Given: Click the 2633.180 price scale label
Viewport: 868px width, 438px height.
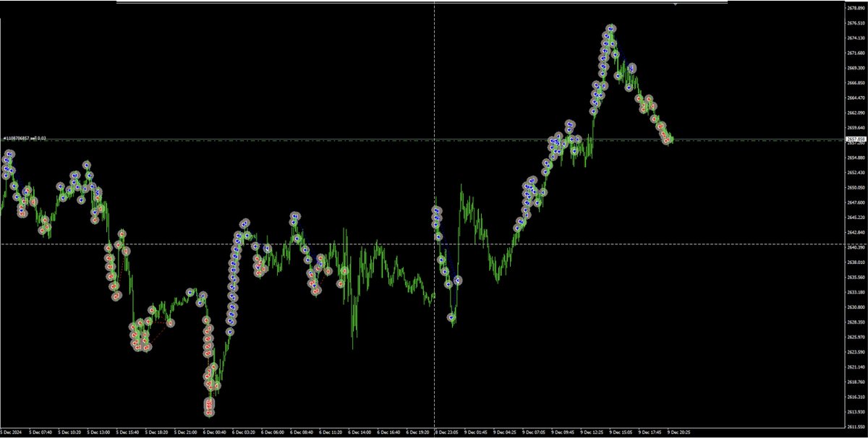Looking at the screenshot, I should [856, 292].
